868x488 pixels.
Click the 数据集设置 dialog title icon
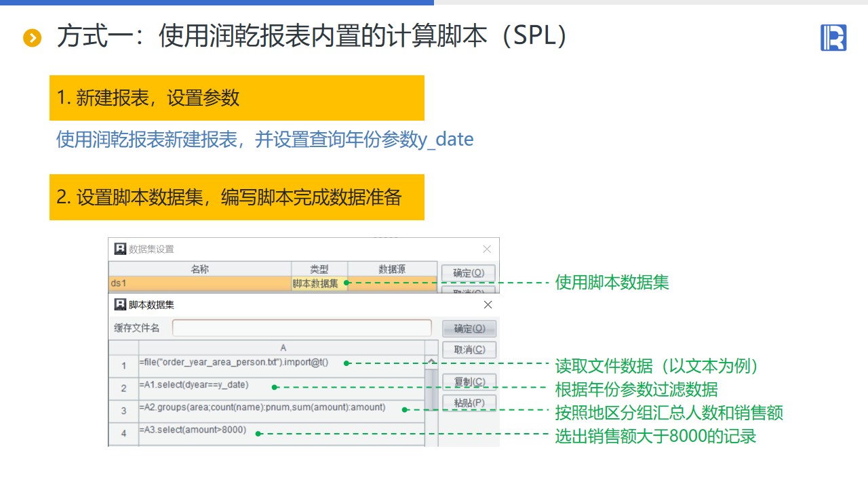[120, 249]
